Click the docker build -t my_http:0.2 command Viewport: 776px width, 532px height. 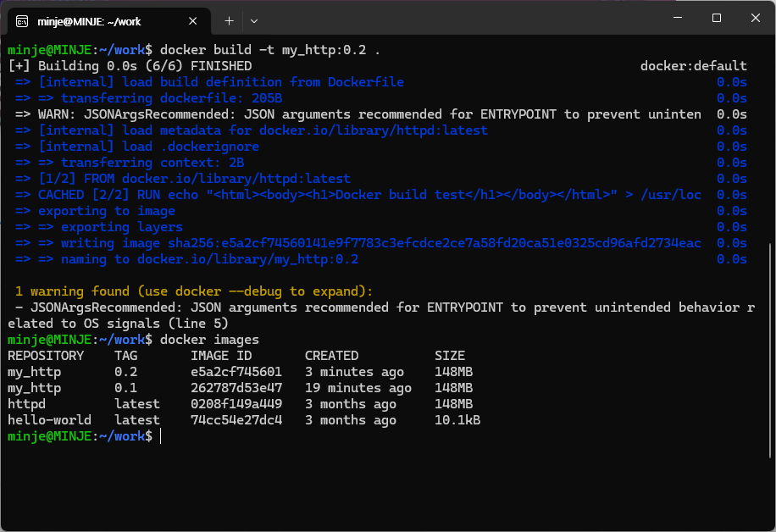coord(269,50)
